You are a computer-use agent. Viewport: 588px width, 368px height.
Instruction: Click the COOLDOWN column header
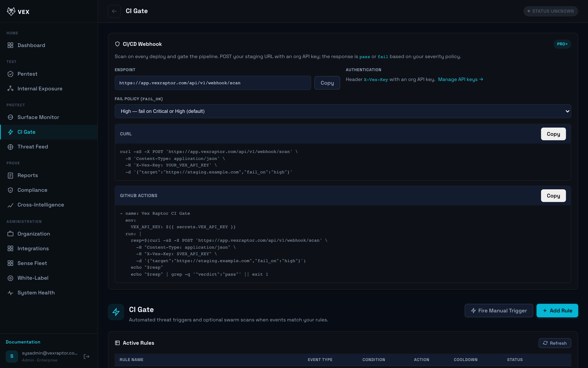(465, 360)
